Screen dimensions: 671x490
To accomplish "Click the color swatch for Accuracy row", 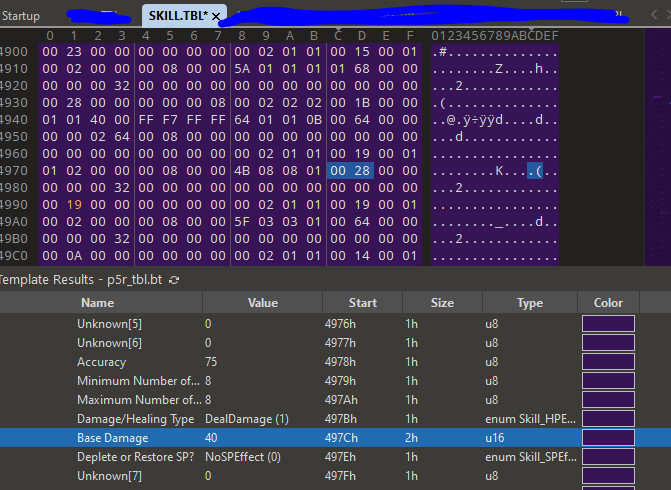I will tap(608, 362).
